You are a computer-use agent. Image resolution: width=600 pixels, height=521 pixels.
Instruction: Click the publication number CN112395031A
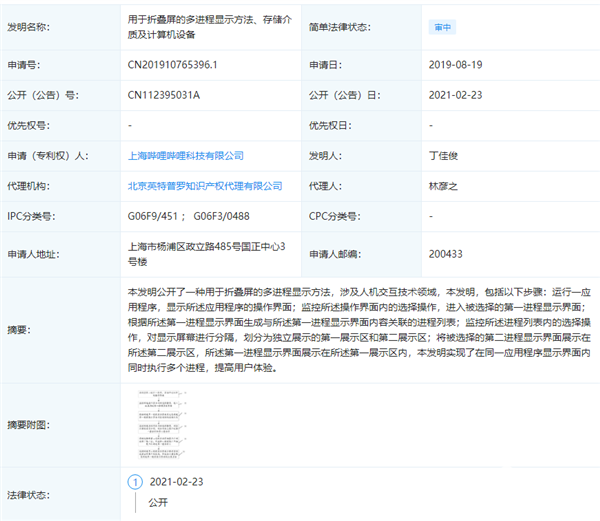point(164,96)
